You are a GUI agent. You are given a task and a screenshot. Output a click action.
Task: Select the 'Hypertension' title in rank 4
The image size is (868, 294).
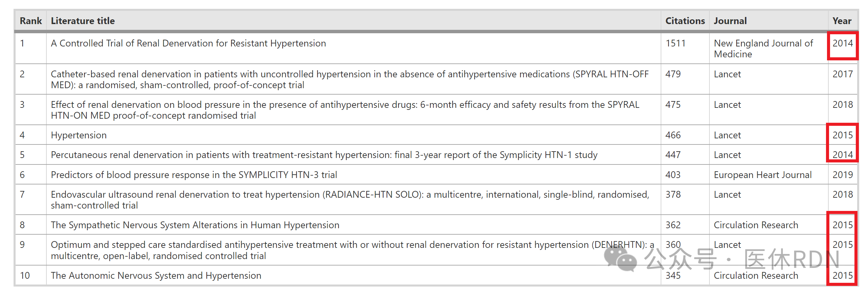(79, 135)
